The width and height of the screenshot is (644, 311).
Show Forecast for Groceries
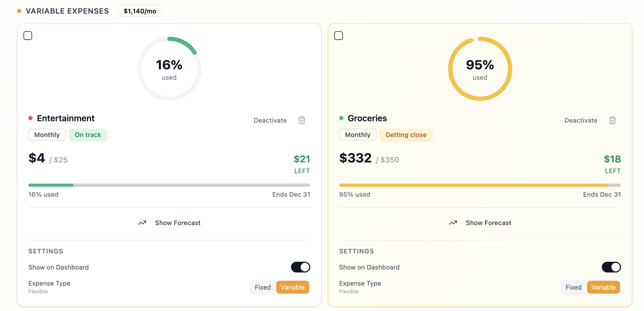(x=488, y=222)
